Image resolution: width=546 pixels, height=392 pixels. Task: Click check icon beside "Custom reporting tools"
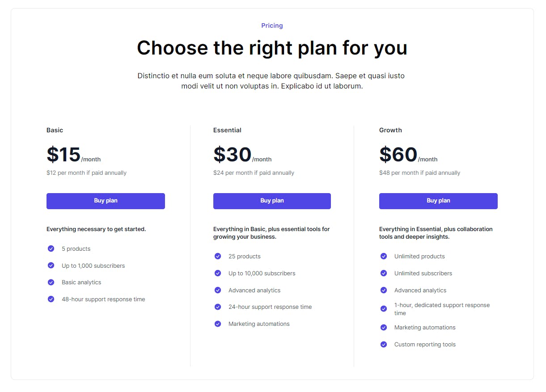pyautogui.click(x=384, y=344)
